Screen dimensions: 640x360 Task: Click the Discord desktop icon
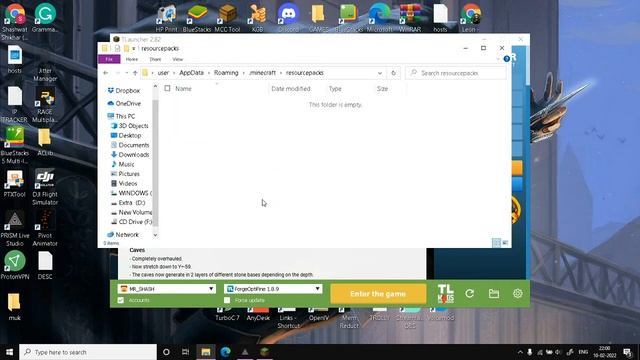tap(288, 18)
